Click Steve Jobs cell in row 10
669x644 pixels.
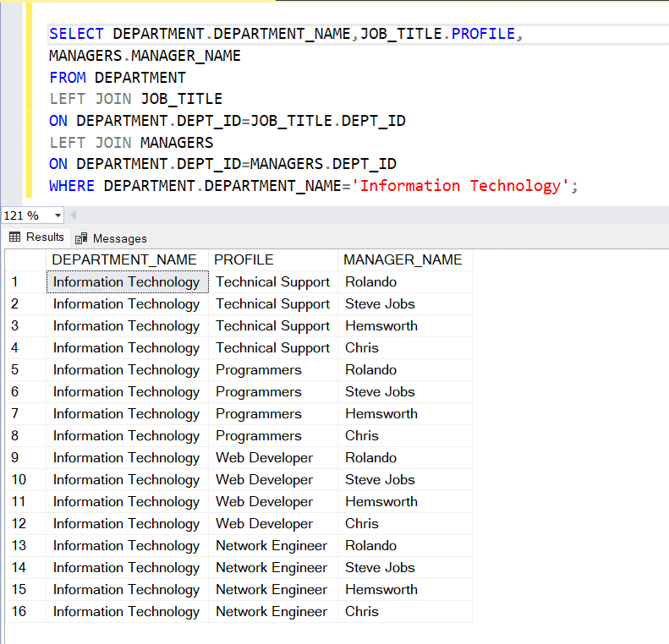coord(405,479)
